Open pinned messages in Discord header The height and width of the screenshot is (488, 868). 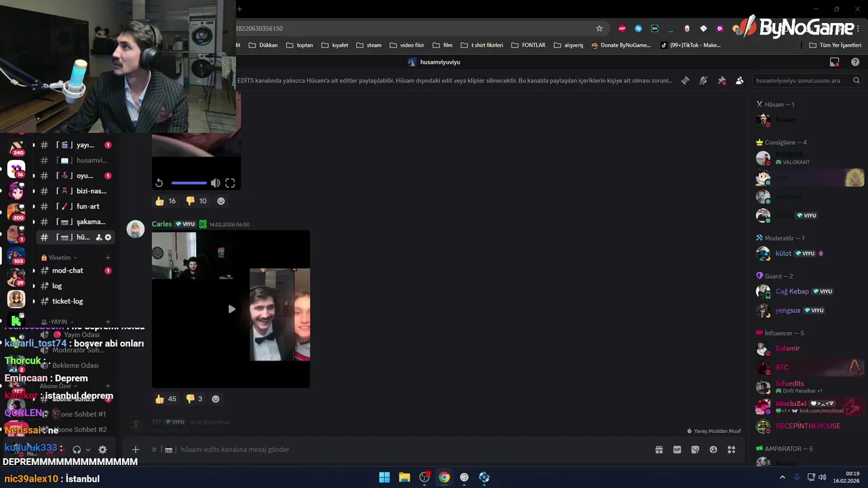click(722, 80)
